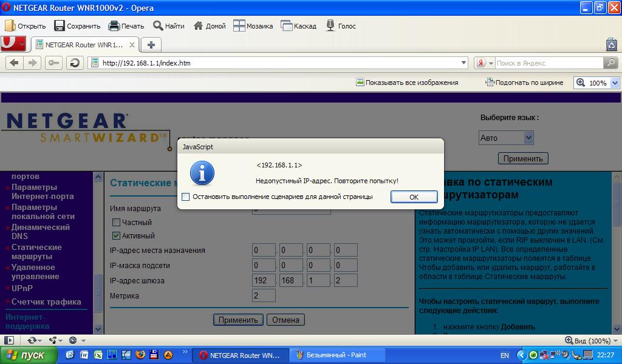This screenshot has height=364, width=622.
Task: Uncheck the 'Активный' checkbox
Action: (x=117, y=236)
